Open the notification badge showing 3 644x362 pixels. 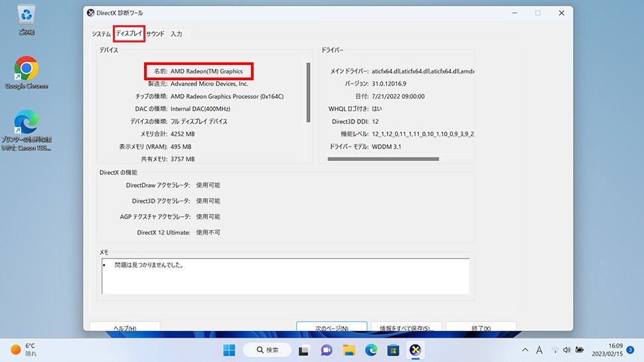(x=631, y=349)
